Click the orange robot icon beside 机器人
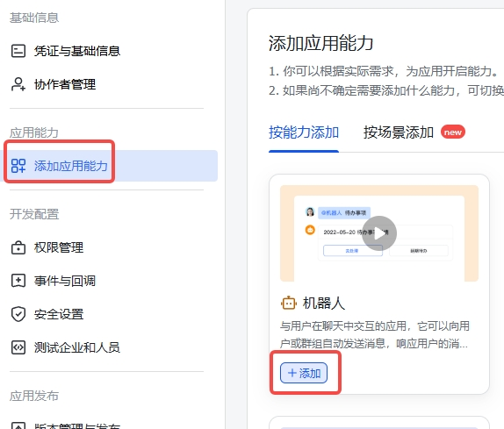 click(x=288, y=304)
